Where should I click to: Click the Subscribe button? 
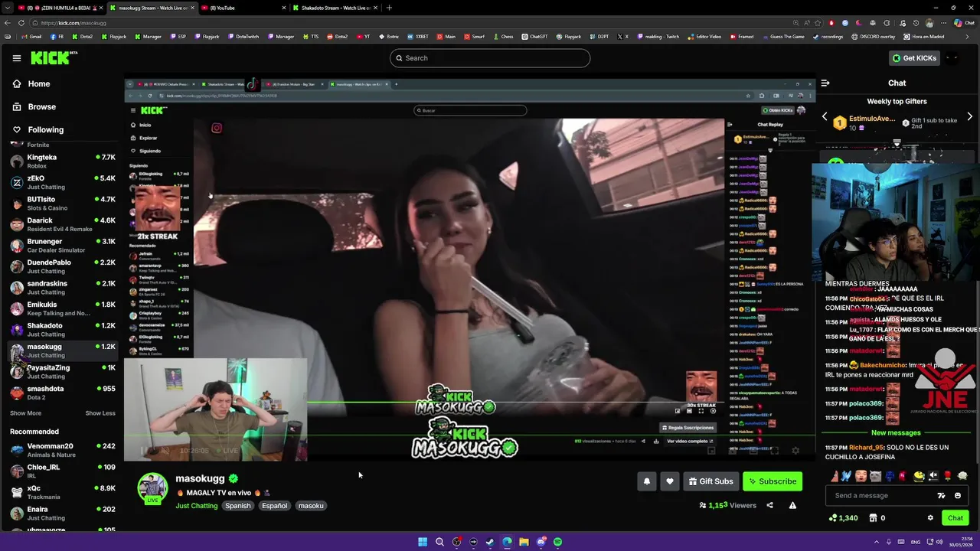coord(773,481)
